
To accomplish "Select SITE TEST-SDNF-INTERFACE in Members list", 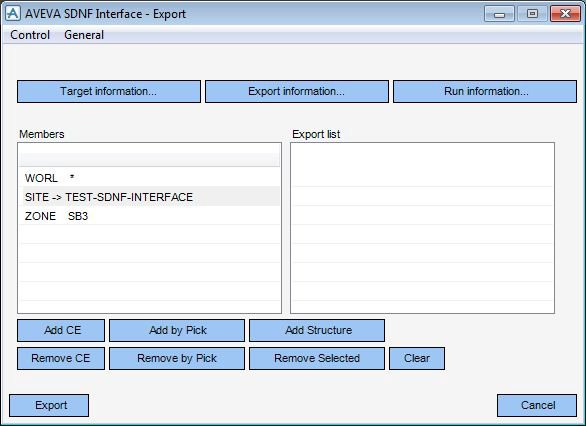I will point(150,197).
